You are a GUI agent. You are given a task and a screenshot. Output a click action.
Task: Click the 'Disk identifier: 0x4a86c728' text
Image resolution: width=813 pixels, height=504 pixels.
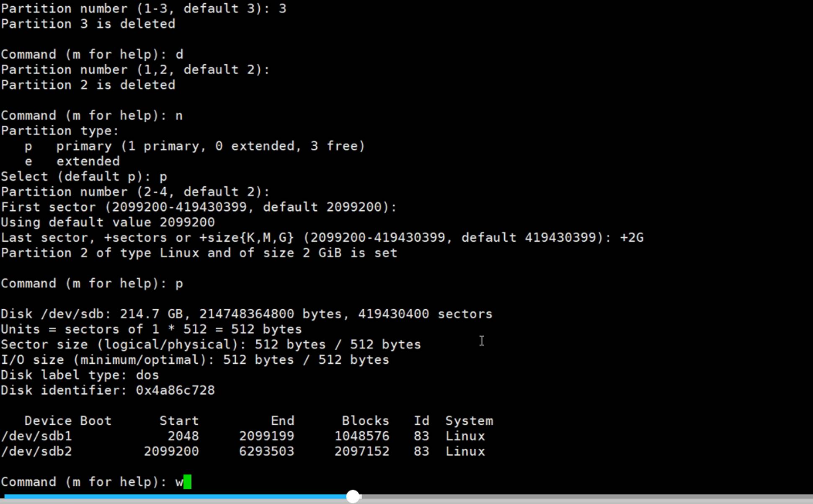(x=108, y=390)
